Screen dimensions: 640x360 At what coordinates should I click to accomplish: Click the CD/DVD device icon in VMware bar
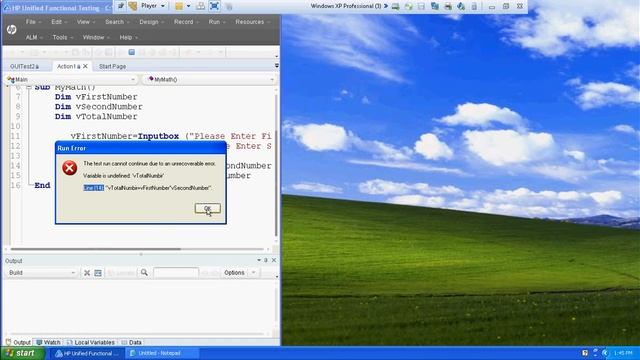(409, 6)
